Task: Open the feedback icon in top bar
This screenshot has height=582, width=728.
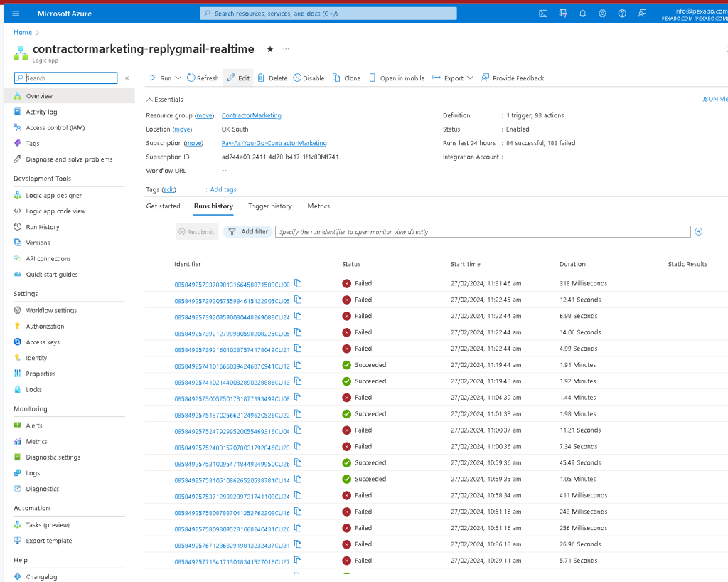Action: pyautogui.click(x=642, y=14)
